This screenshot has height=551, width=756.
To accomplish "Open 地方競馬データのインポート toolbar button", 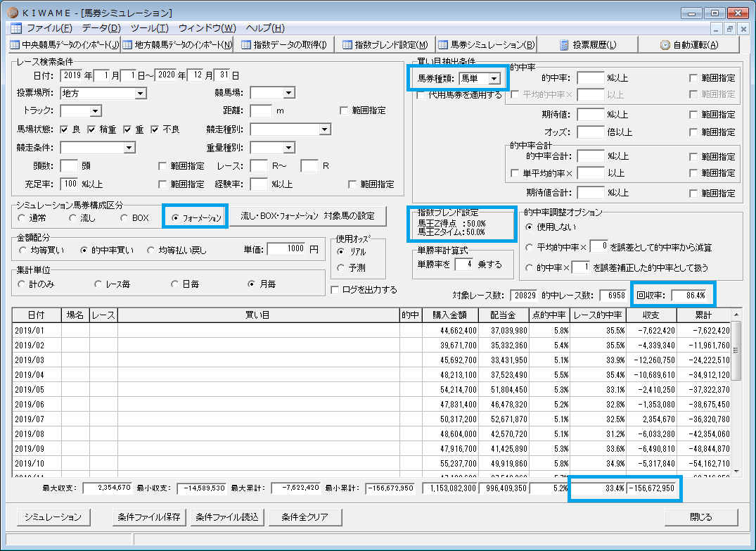I will click(x=177, y=45).
